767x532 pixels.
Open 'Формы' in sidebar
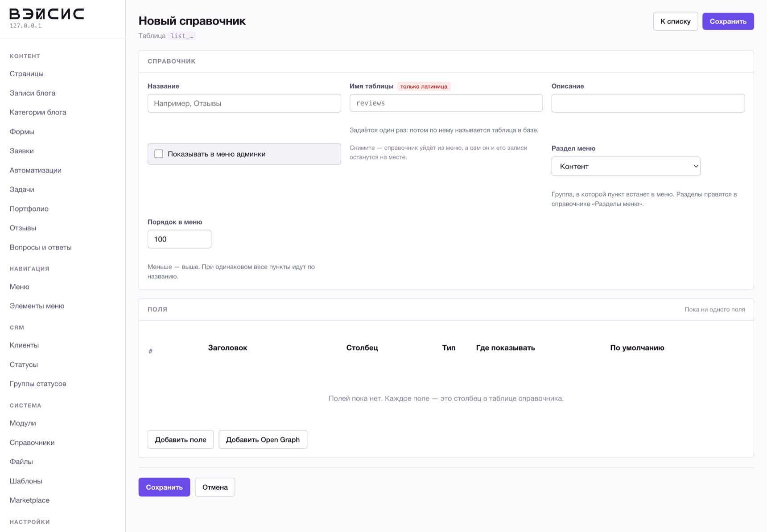click(x=22, y=131)
